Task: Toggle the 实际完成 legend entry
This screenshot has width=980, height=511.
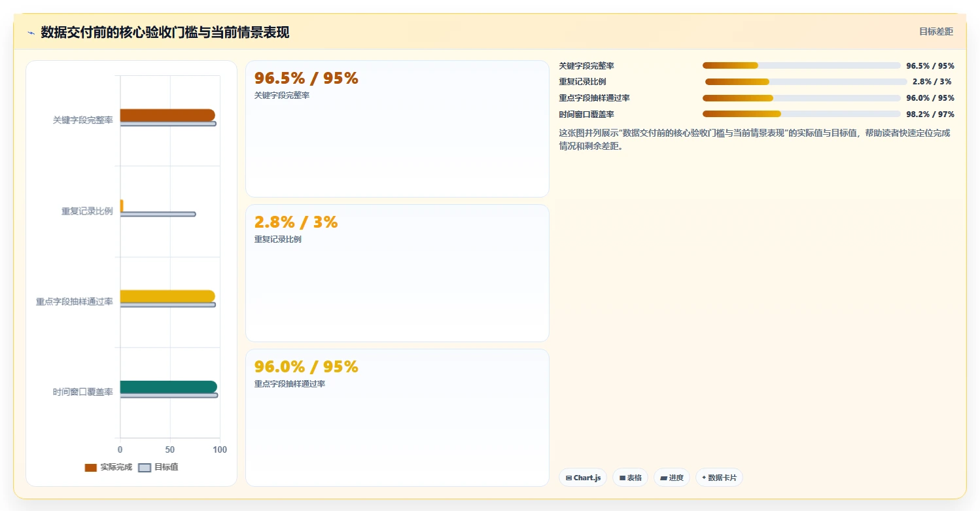Action: point(109,467)
